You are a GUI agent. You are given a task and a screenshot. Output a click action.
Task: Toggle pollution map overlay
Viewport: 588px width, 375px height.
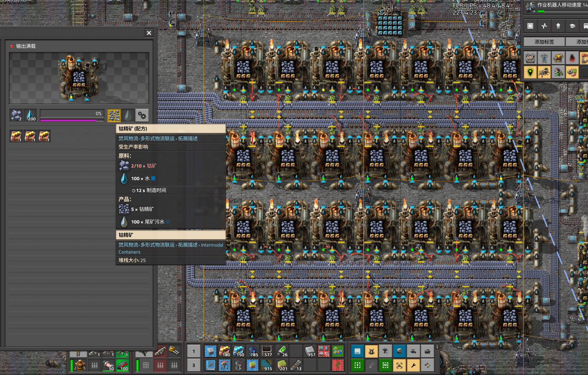tap(572, 58)
